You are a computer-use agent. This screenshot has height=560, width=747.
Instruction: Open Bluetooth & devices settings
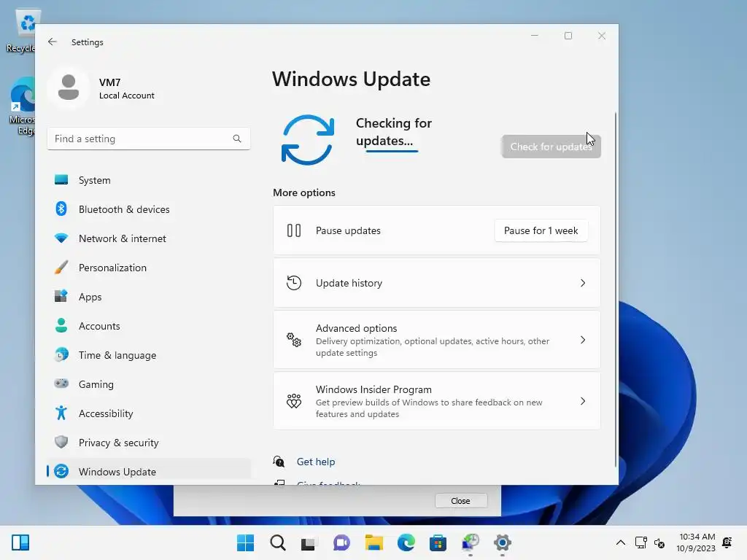[149, 209]
